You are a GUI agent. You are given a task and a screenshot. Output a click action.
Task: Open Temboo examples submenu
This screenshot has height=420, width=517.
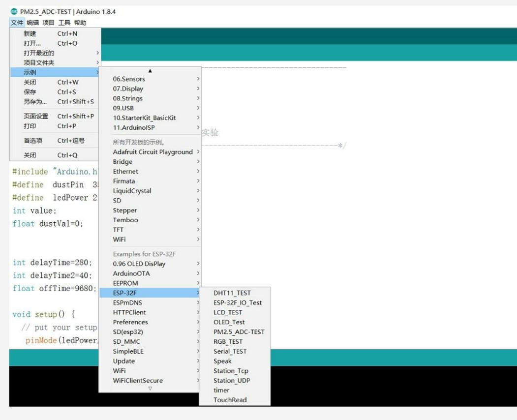coord(150,220)
